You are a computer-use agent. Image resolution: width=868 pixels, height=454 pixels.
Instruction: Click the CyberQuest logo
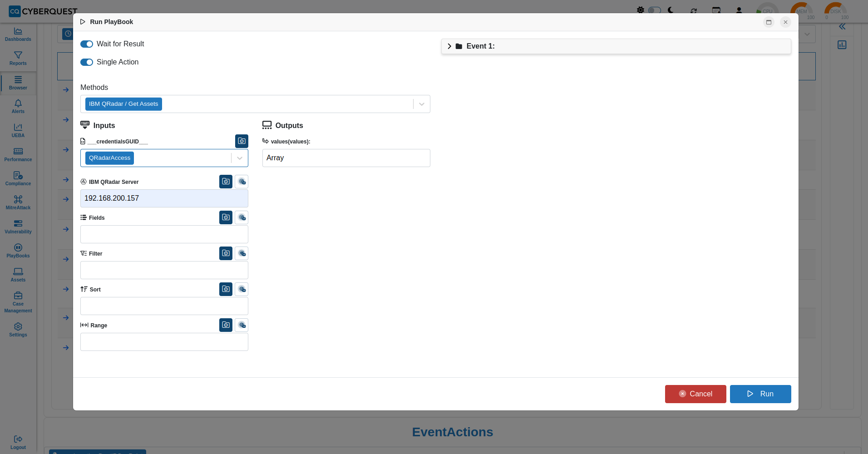click(43, 11)
